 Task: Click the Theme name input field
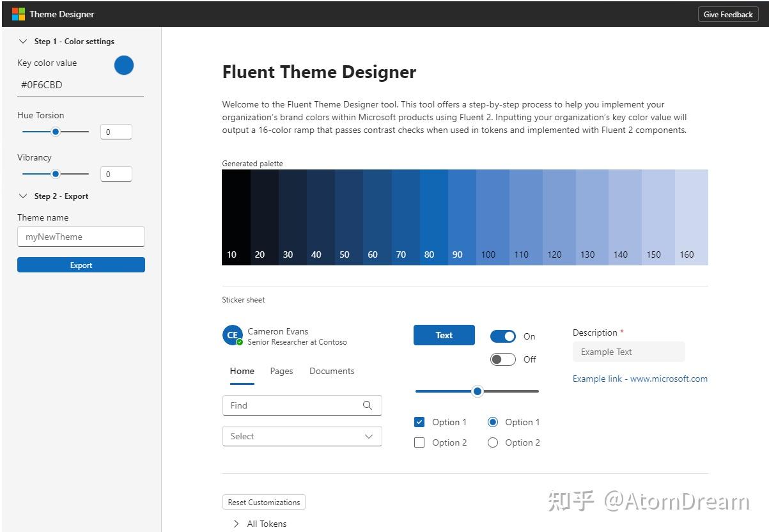pos(81,237)
